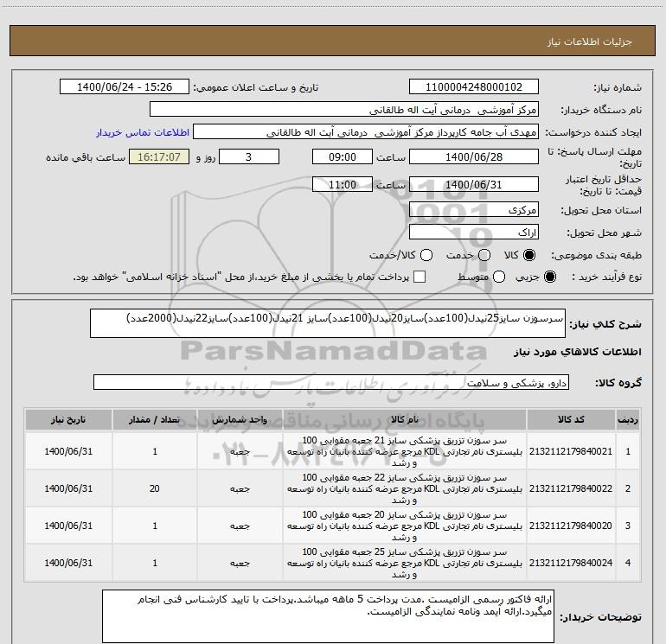Click the price validity date 1400/06/31
Viewport: 666px width, 644px height.
tap(474, 185)
